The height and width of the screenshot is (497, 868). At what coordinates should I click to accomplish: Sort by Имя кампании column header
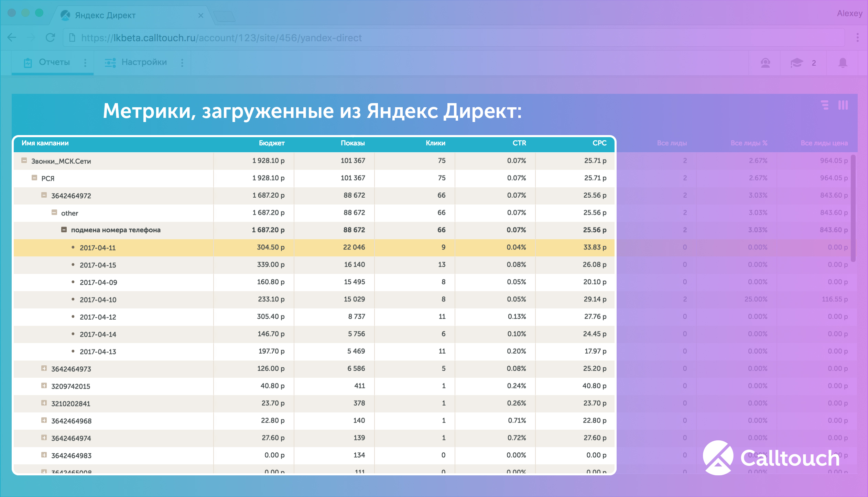[45, 143]
